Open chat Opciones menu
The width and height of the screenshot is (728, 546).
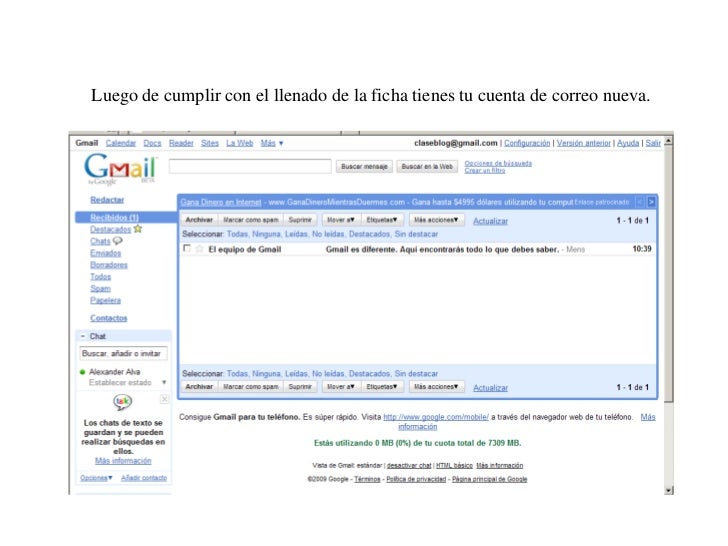(x=96, y=478)
